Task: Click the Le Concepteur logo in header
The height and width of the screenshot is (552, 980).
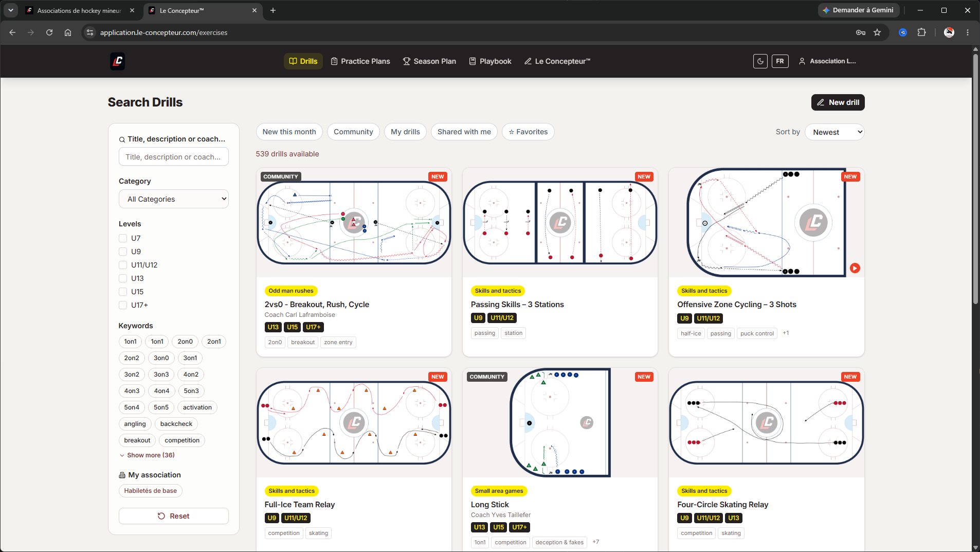Action: (118, 61)
